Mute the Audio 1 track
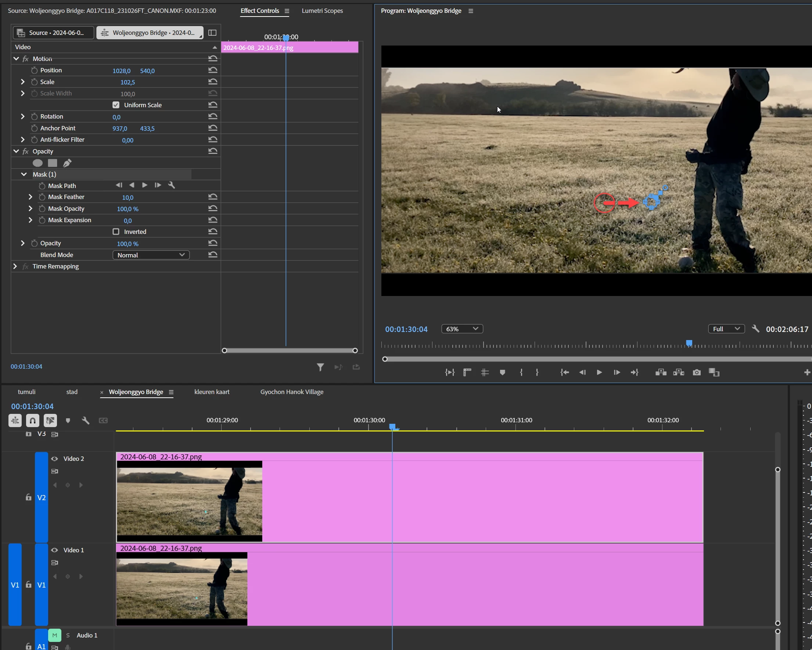This screenshot has width=812, height=650. [55, 635]
